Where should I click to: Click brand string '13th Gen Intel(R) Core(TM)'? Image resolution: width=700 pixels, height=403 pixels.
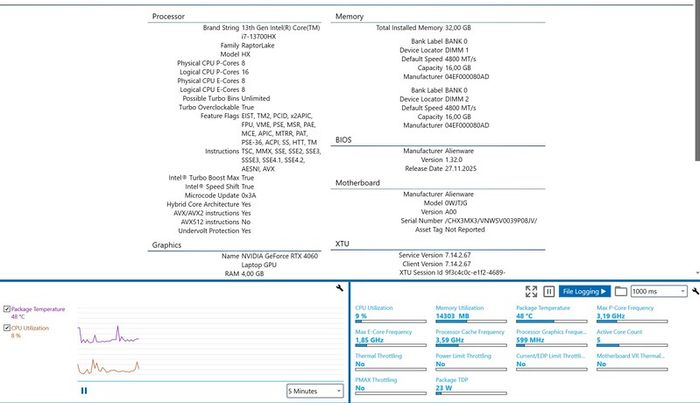pyautogui.click(x=281, y=28)
